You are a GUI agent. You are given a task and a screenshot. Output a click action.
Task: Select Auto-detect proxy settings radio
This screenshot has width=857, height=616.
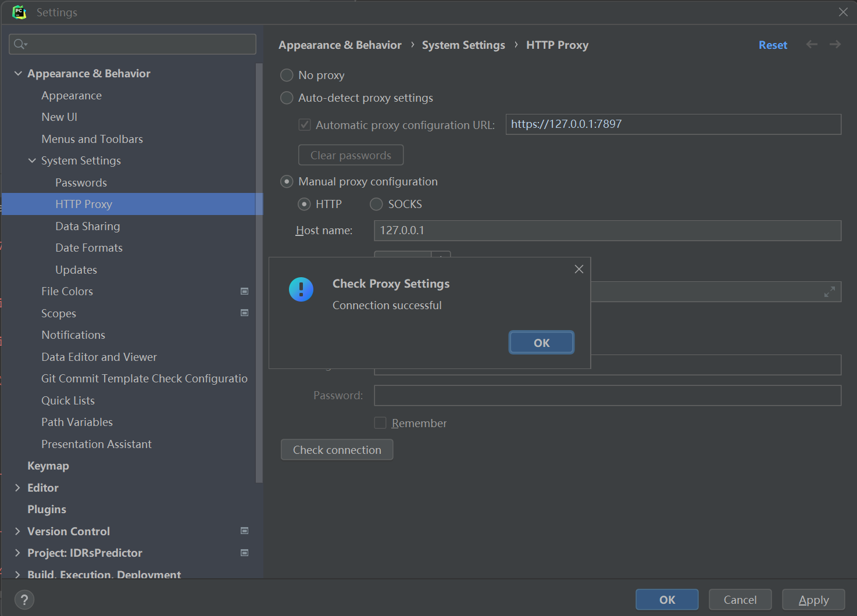pyautogui.click(x=287, y=98)
